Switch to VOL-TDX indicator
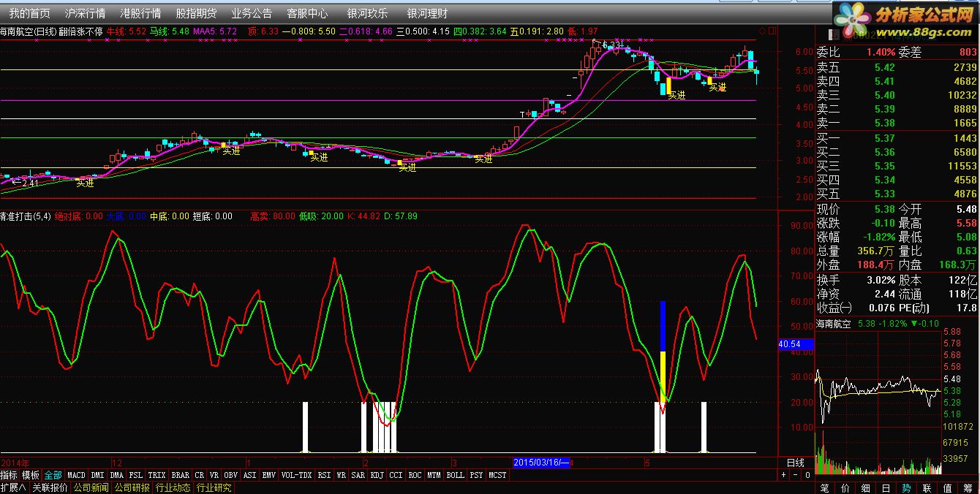Image resolution: width=980 pixels, height=494 pixels. tap(296, 475)
